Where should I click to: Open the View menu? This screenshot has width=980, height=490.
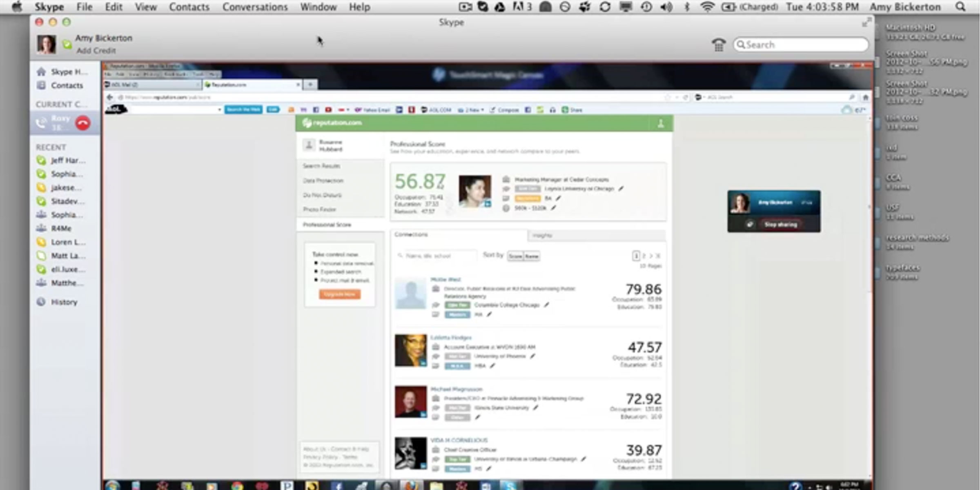tap(146, 7)
